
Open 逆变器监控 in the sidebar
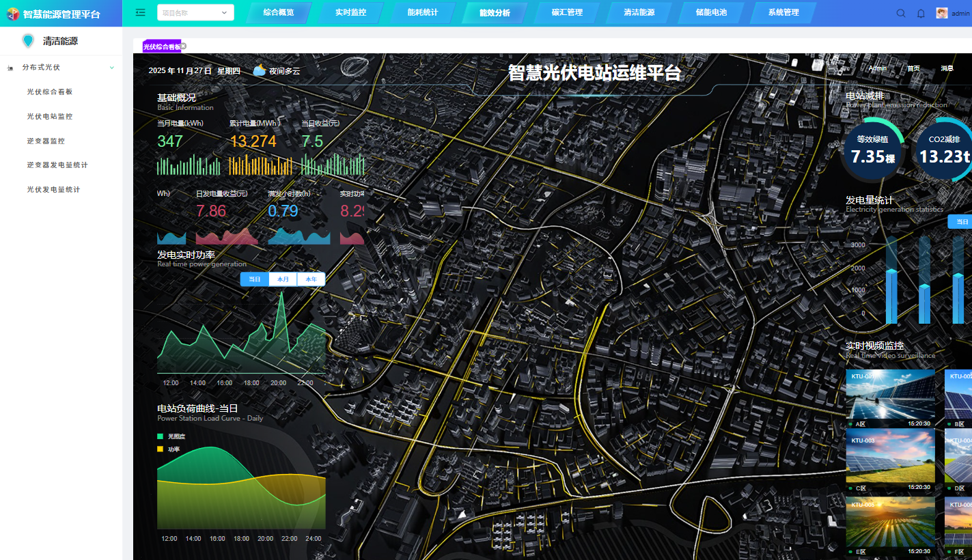46,141
